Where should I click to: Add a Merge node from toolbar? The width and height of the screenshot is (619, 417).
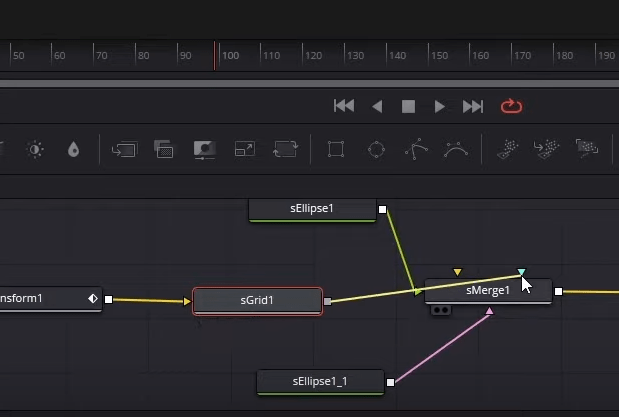[125, 149]
